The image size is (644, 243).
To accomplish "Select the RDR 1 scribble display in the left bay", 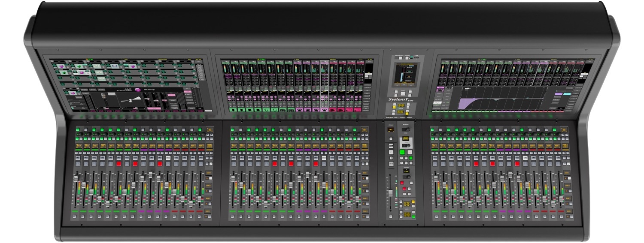I will 177,146.
